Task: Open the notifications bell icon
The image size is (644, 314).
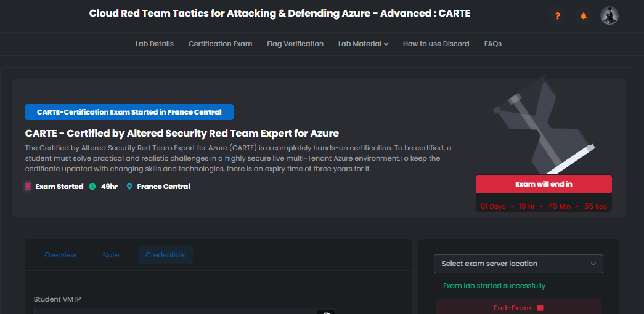Action: 583,16
